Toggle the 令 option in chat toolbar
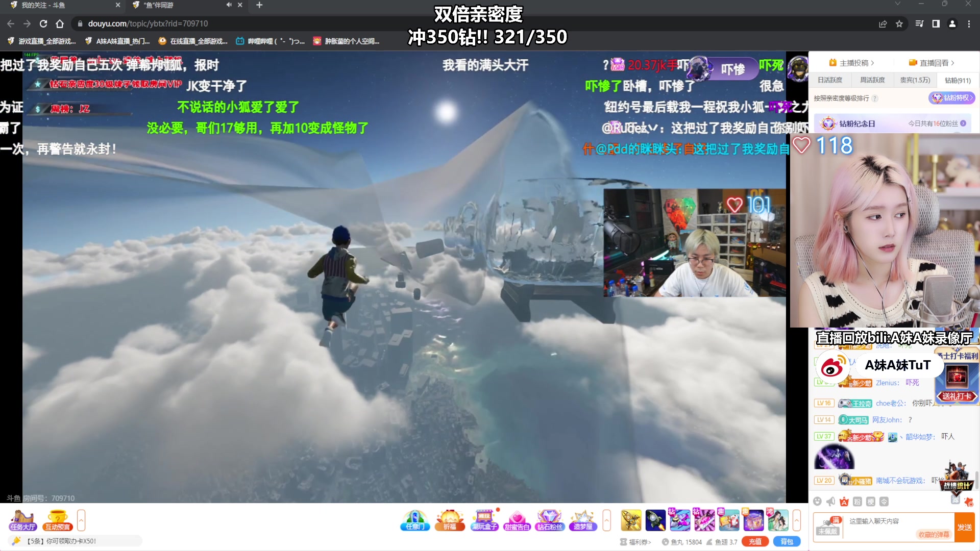This screenshot has width=980, height=551. pyautogui.click(x=884, y=502)
